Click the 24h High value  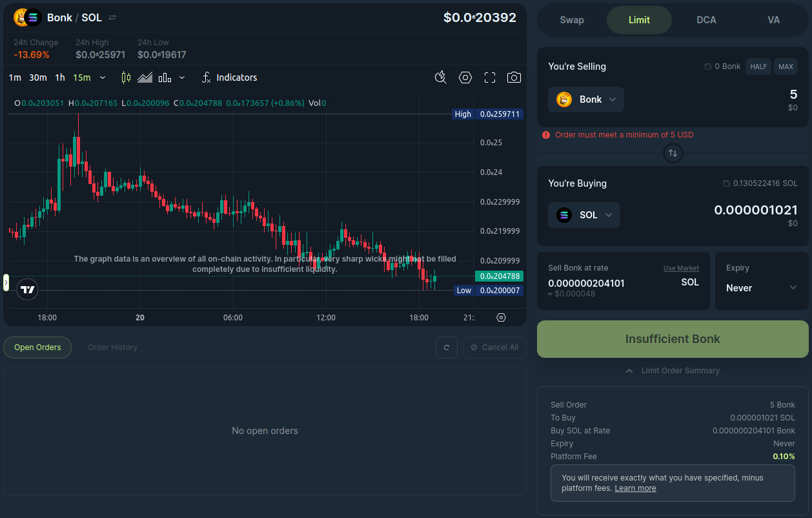coord(100,55)
